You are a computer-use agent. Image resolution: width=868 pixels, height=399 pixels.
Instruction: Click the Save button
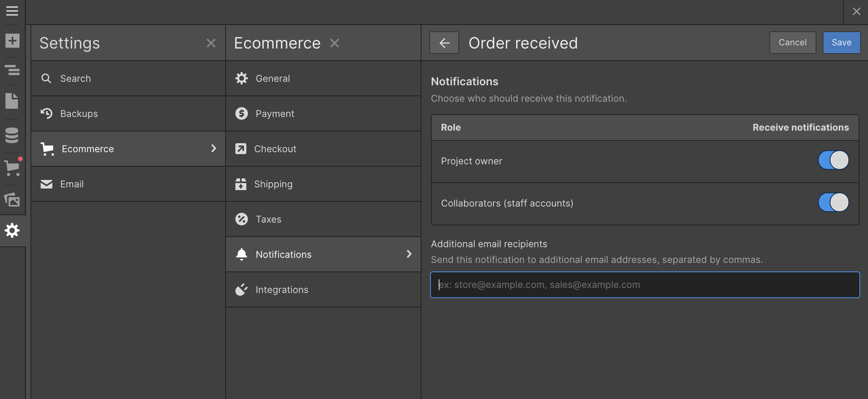tap(841, 43)
